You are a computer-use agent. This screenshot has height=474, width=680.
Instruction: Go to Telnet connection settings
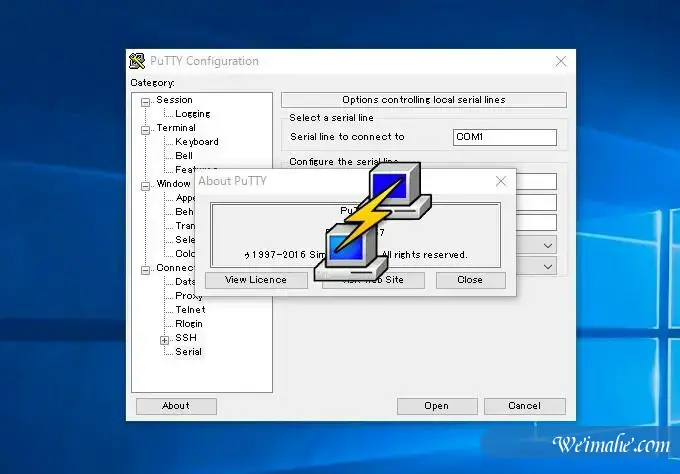tap(189, 310)
